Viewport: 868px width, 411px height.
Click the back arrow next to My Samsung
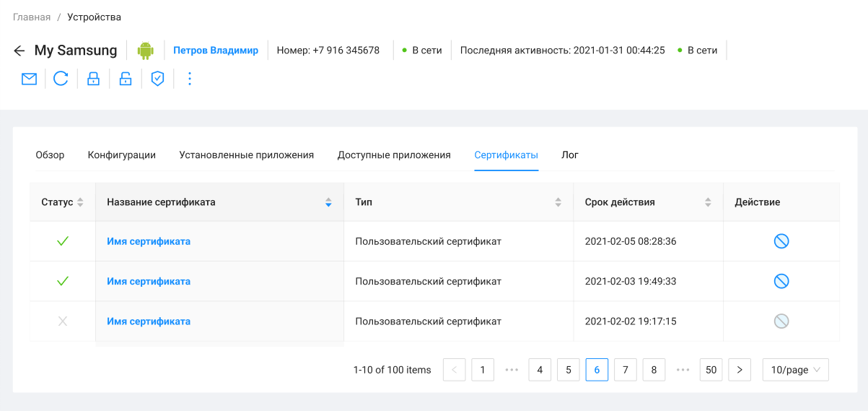19,51
